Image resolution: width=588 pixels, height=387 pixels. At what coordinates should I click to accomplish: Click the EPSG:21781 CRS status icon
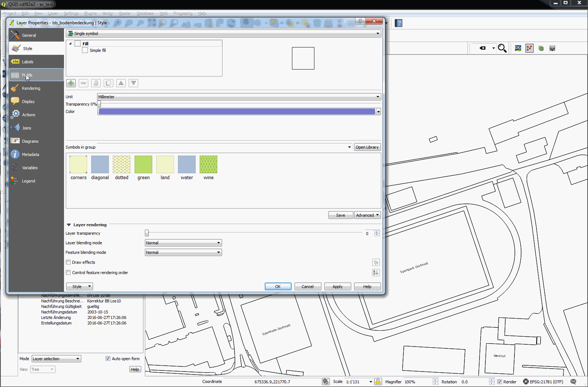point(526,381)
